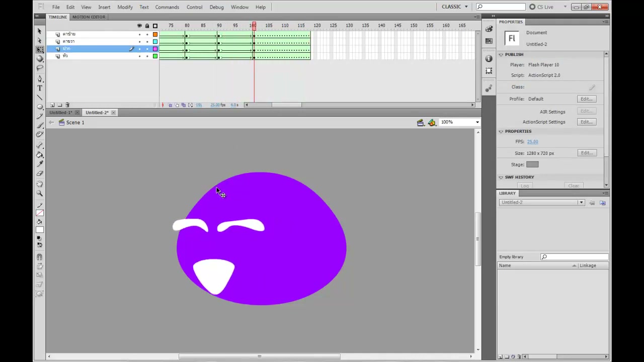
Task: Click Edit button for ActionScript Settings
Action: click(x=587, y=122)
